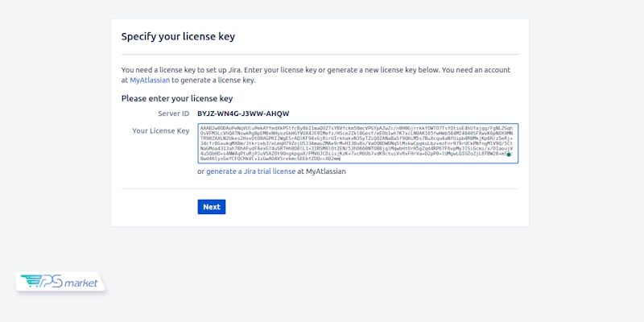The width and height of the screenshot is (644, 322).
Task: Click the Specify your license key heading
Action: (x=177, y=36)
